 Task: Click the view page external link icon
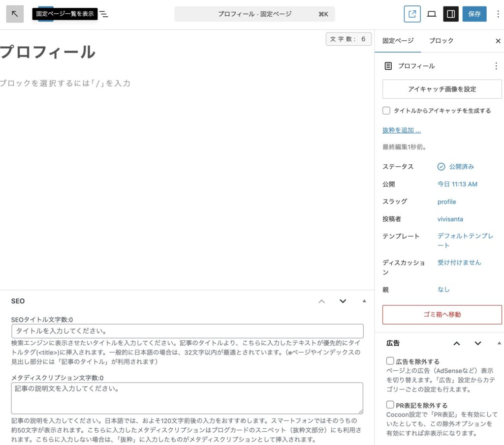tap(412, 14)
